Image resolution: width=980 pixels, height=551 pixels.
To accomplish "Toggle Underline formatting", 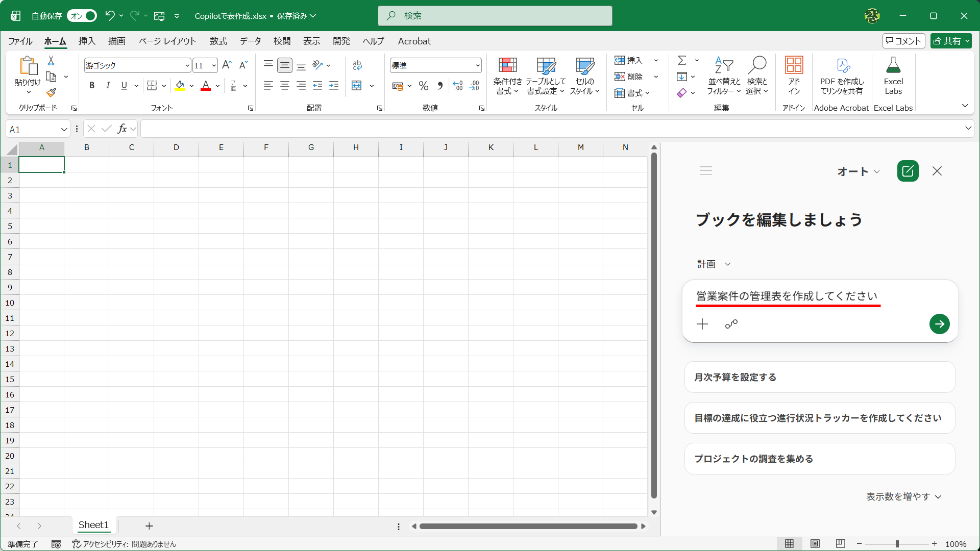I will pyautogui.click(x=124, y=85).
